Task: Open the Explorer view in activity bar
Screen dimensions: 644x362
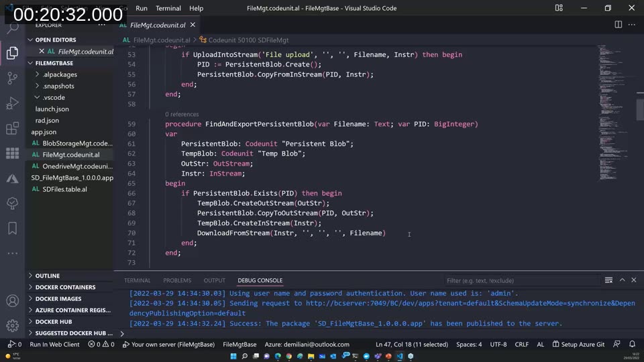Action: point(12,52)
